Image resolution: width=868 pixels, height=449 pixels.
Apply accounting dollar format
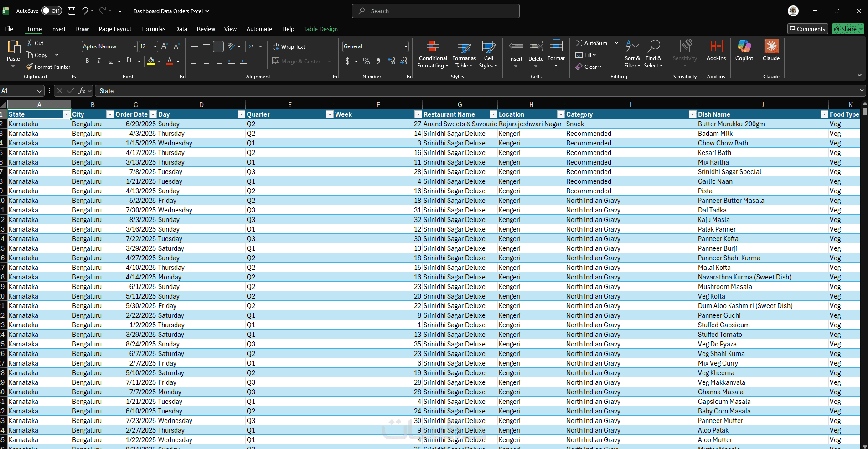click(x=347, y=61)
